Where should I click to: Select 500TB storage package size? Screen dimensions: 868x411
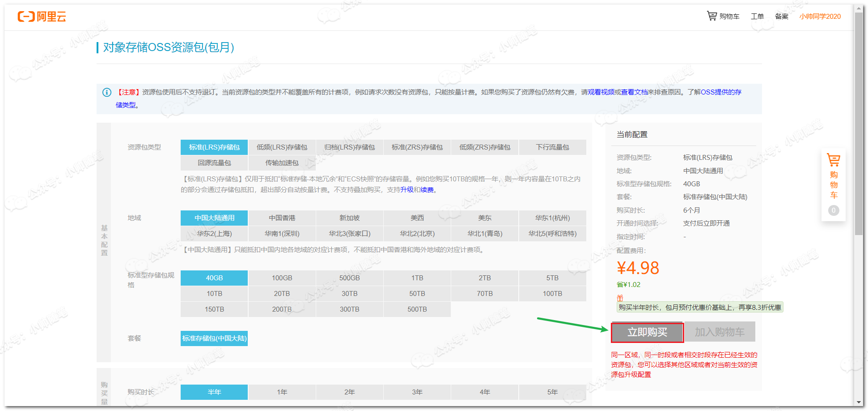(417, 309)
